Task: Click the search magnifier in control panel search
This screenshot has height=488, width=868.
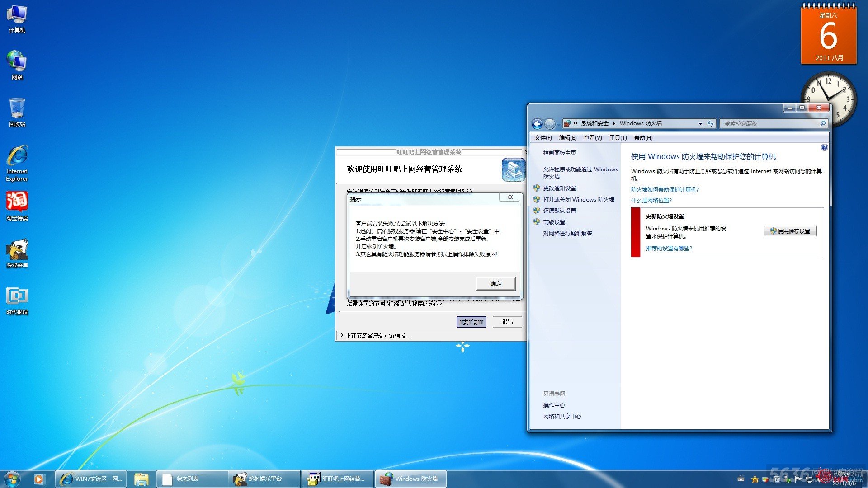Action: tap(823, 123)
